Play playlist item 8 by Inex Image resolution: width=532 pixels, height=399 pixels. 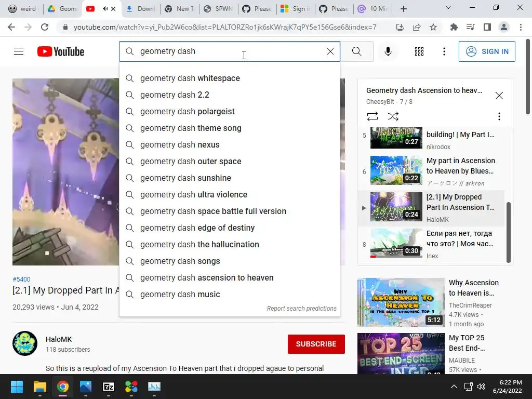coord(431,244)
